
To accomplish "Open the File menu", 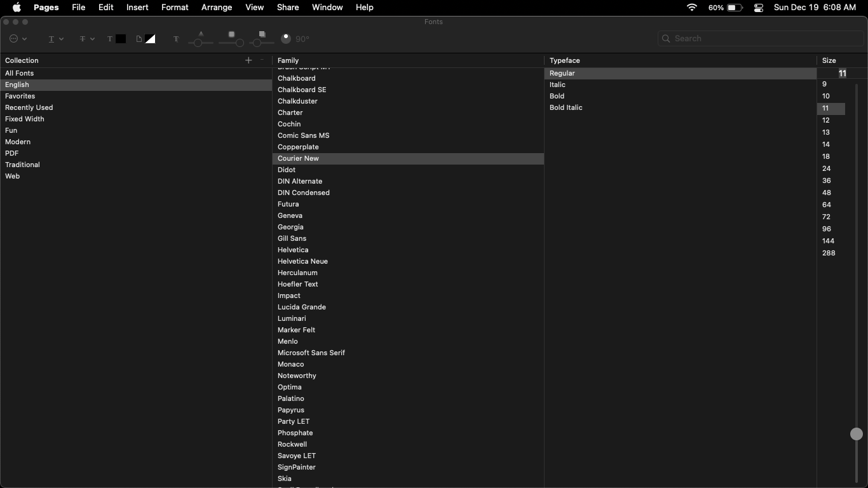I will [79, 8].
